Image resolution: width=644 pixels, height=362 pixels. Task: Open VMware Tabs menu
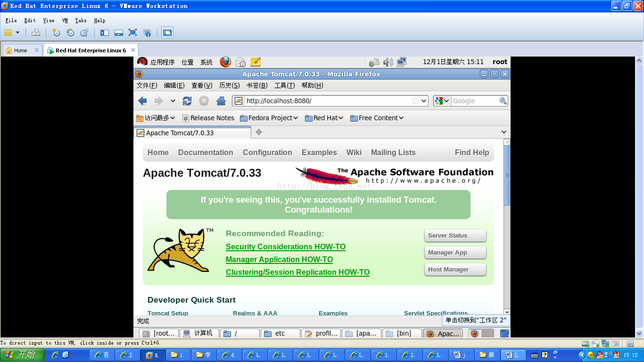[81, 20]
